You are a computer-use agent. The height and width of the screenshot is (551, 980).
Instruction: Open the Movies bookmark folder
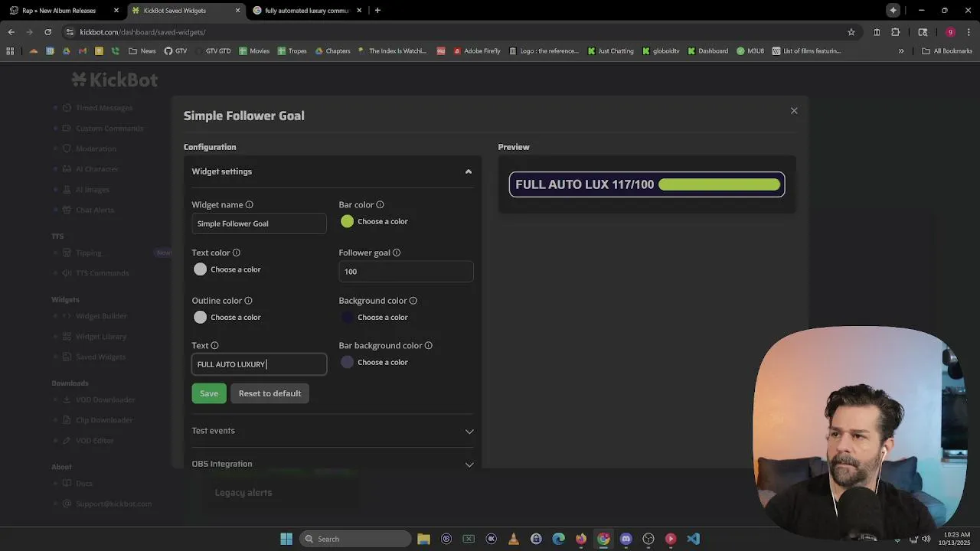tap(254, 51)
